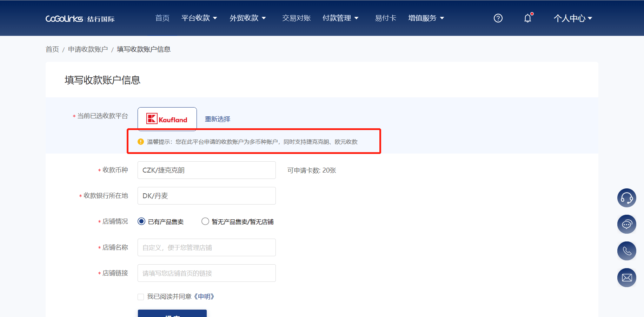Open the 收款银行所在地 DK/丹麦 dropdown
644x317 pixels.
pyautogui.click(x=206, y=196)
